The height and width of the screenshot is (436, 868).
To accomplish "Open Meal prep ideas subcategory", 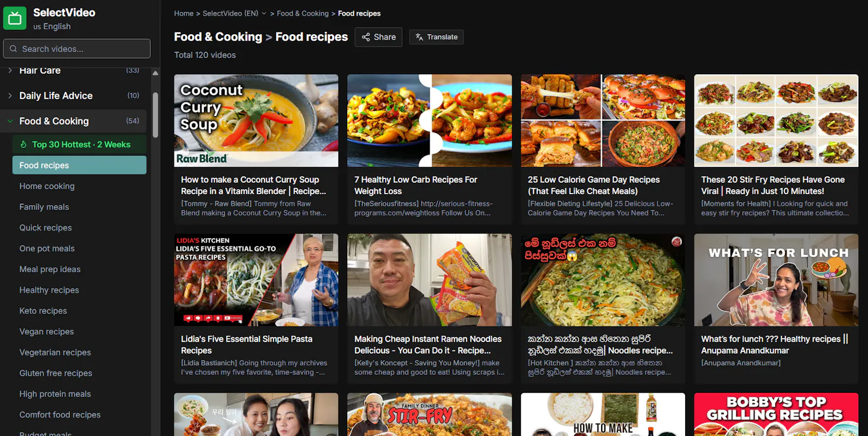I will [x=50, y=269].
